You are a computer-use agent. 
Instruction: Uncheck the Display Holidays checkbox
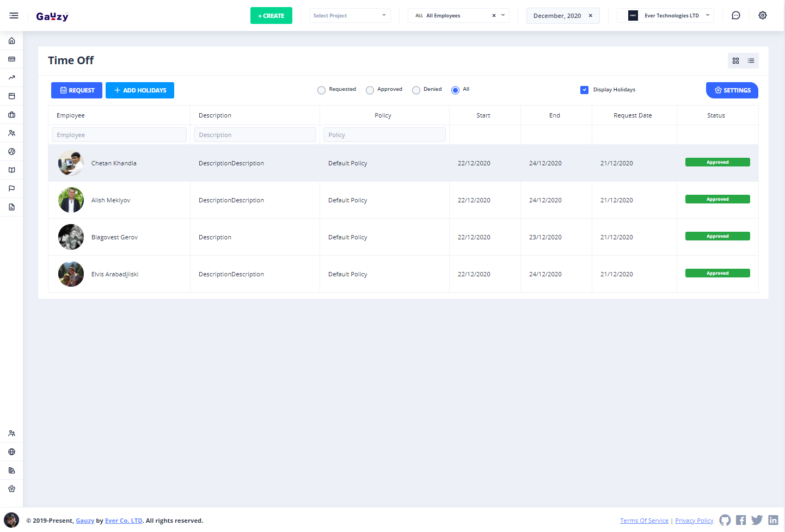coord(584,90)
